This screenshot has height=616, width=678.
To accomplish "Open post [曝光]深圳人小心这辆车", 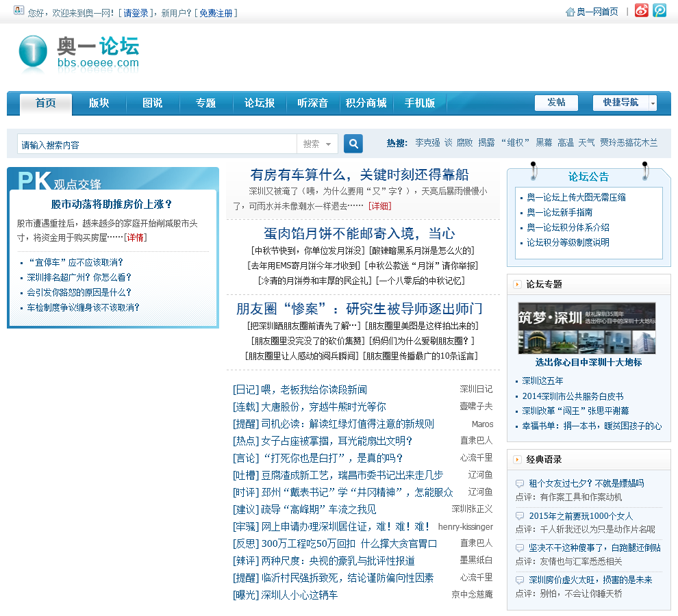I will 286,595.
